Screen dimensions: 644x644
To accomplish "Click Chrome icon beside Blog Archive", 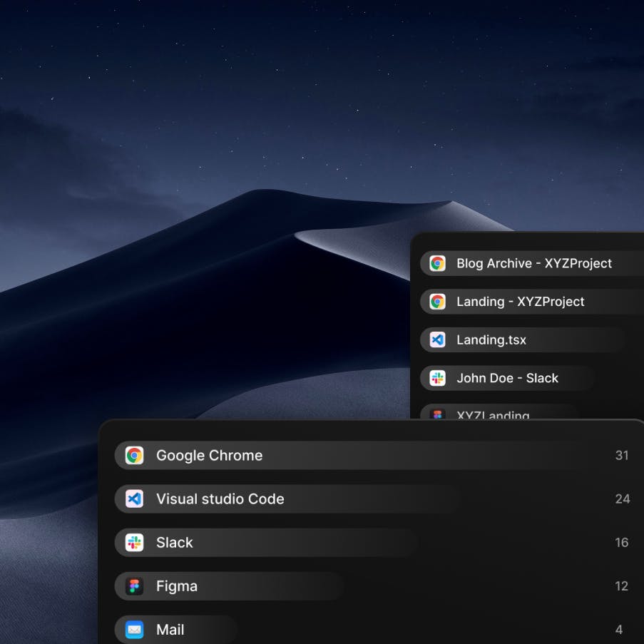I will (x=437, y=263).
